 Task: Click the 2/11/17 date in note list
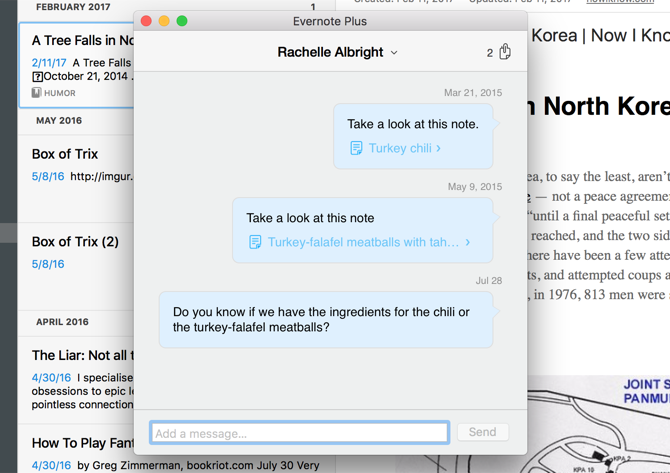(x=49, y=63)
